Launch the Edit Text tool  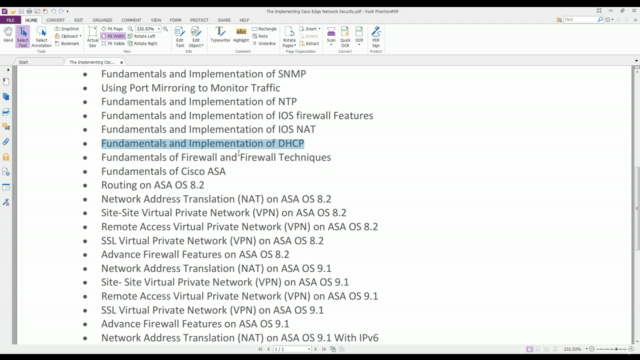pyautogui.click(x=180, y=37)
